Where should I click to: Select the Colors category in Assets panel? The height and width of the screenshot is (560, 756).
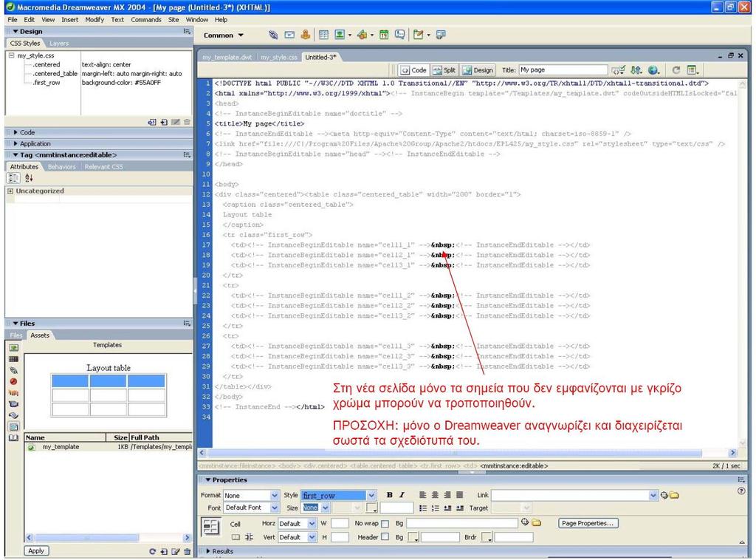point(14,359)
